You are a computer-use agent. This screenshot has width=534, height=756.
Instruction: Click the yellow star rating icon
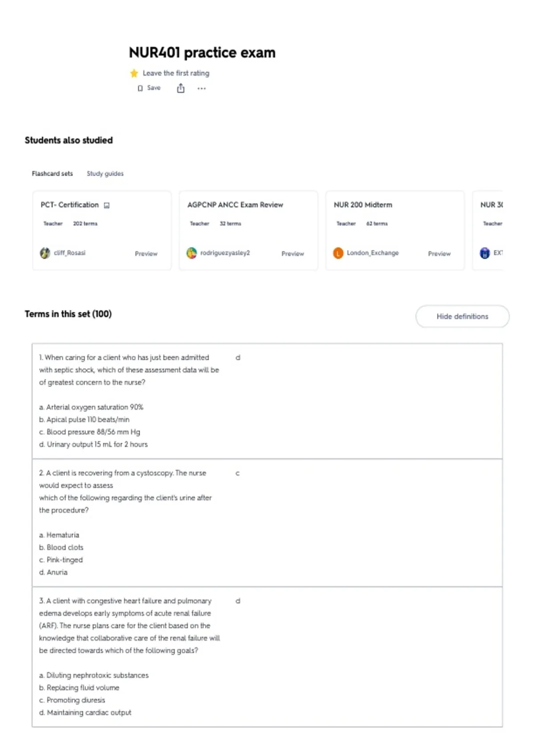point(134,73)
